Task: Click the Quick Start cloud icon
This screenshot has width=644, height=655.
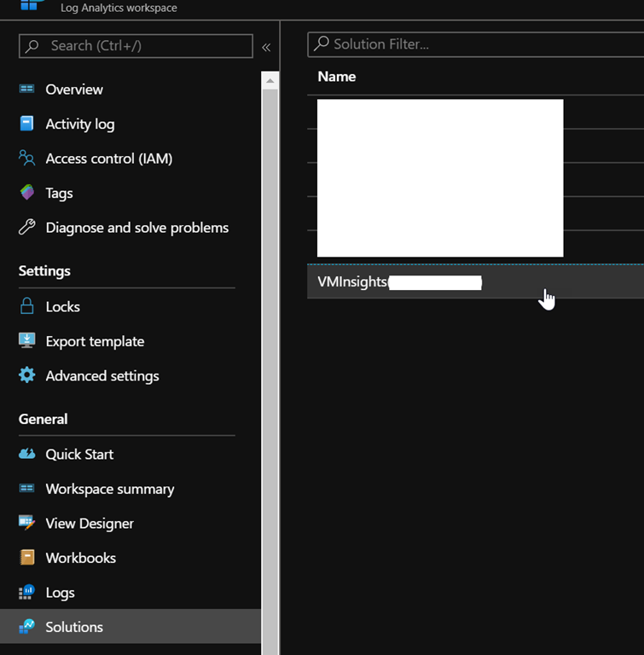Action: click(x=27, y=454)
